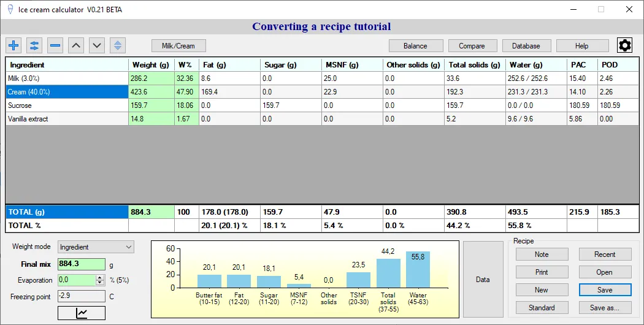Click the blue up/down sort icon
Screen dimensions: 644x325
click(x=118, y=45)
